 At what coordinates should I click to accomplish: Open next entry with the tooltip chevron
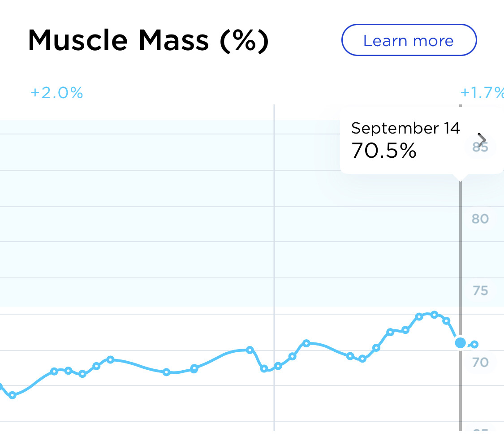482,140
